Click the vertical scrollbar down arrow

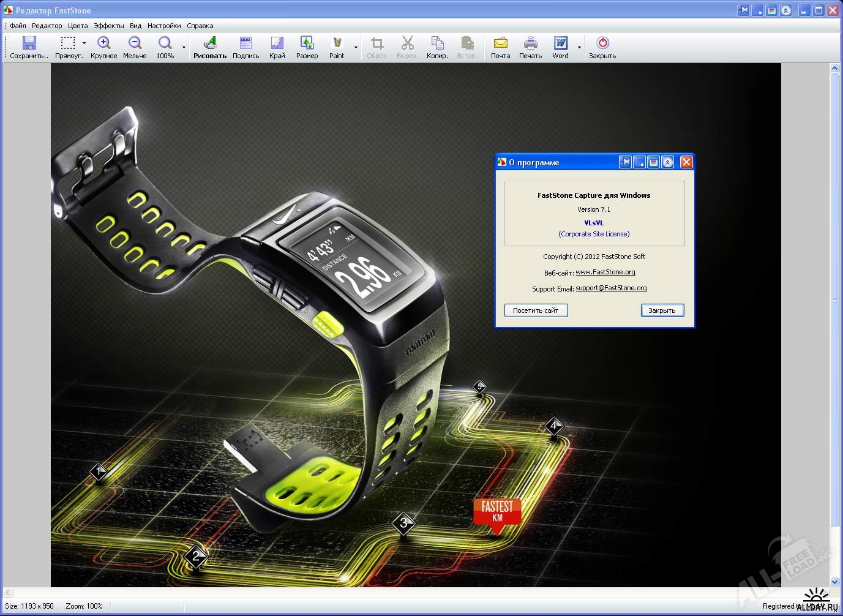point(834,582)
